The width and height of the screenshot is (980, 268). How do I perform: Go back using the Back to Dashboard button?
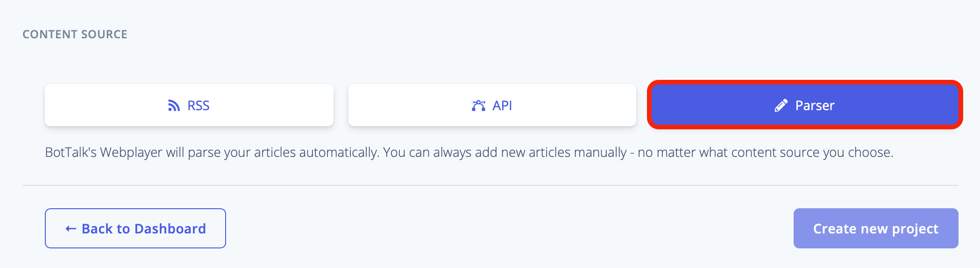135,228
